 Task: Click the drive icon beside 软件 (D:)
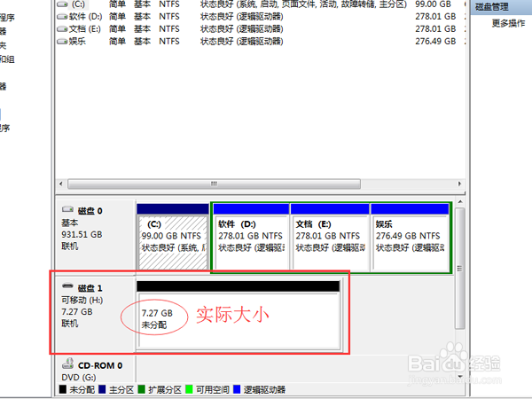(62, 17)
